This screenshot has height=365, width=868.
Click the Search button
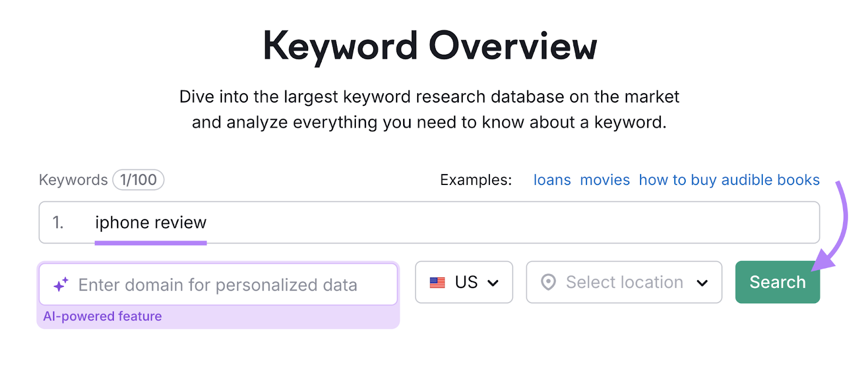(777, 282)
